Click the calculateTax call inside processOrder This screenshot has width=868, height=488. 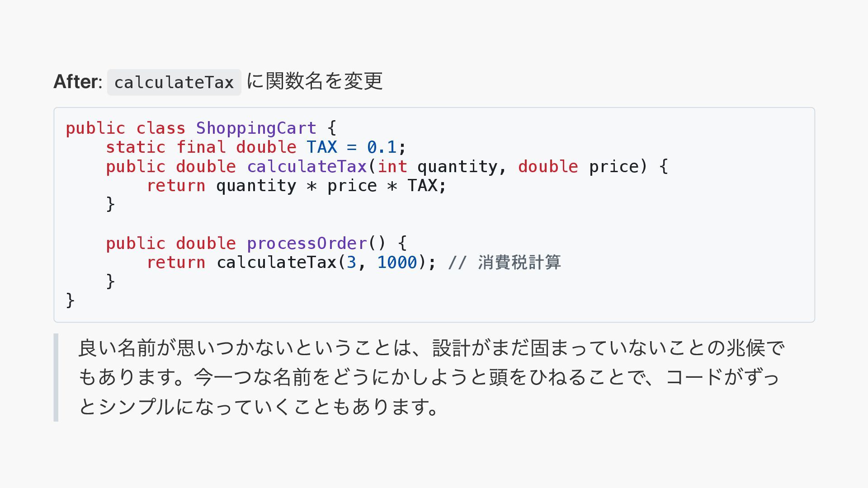pos(276,263)
